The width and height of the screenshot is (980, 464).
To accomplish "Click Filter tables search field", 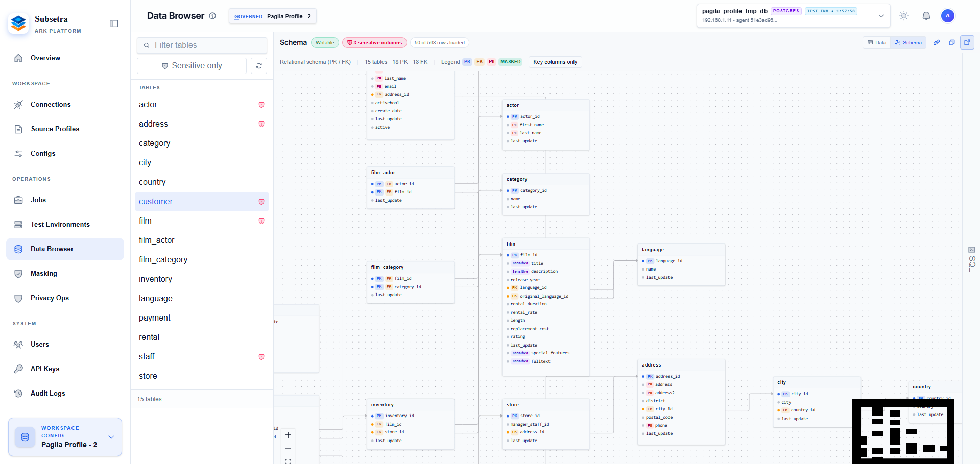I will point(202,45).
